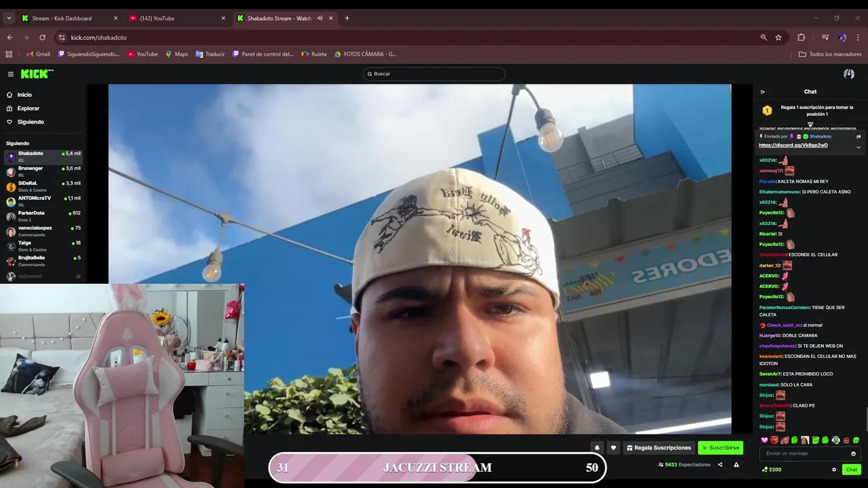
Task: Reload the page
Action: (42, 37)
